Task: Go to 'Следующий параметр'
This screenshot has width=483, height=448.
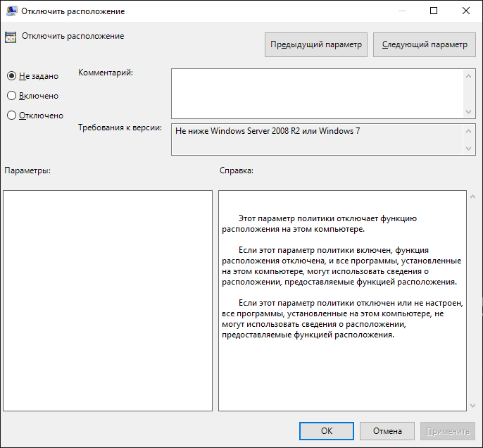Action: click(x=425, y=44)
